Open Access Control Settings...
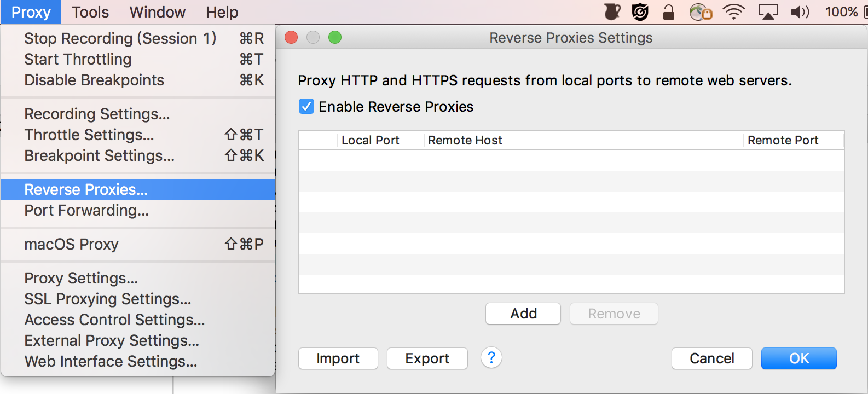This screenshot has height=394, width=868. (138, 320)
